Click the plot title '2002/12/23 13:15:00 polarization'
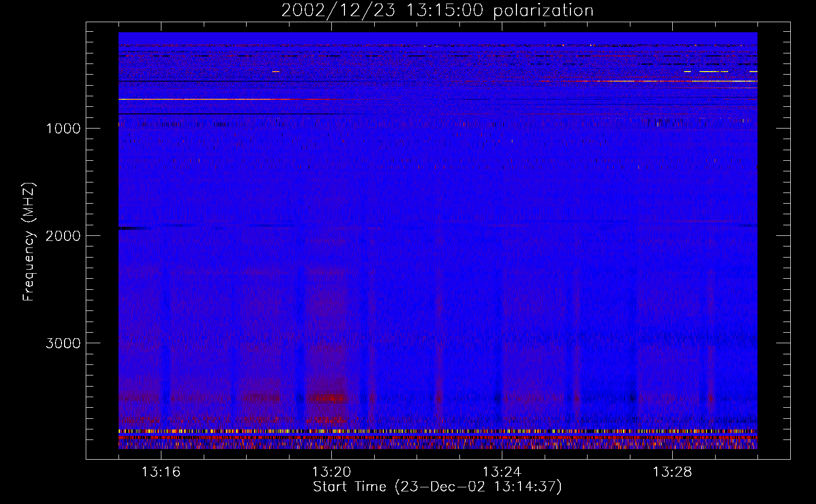Screen dimensions: 816x504 437,11
